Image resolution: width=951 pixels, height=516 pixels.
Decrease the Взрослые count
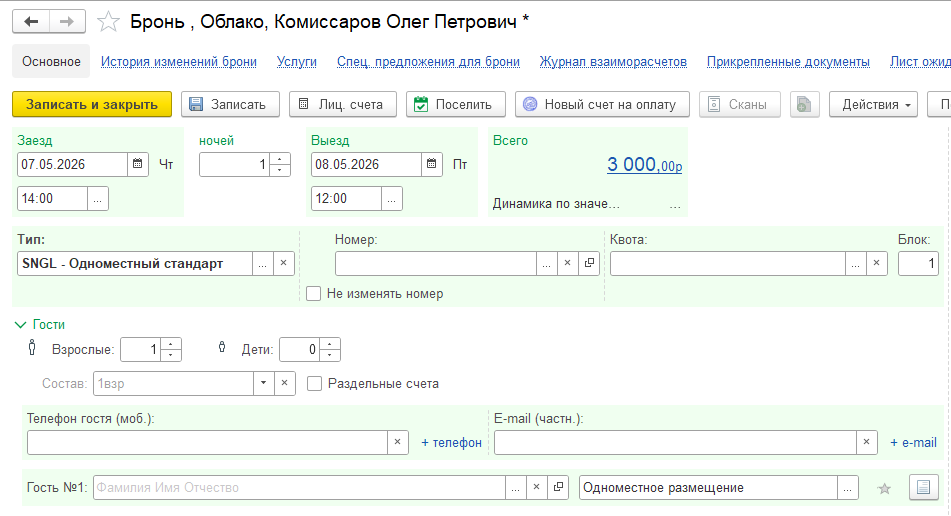click(171, 355)
